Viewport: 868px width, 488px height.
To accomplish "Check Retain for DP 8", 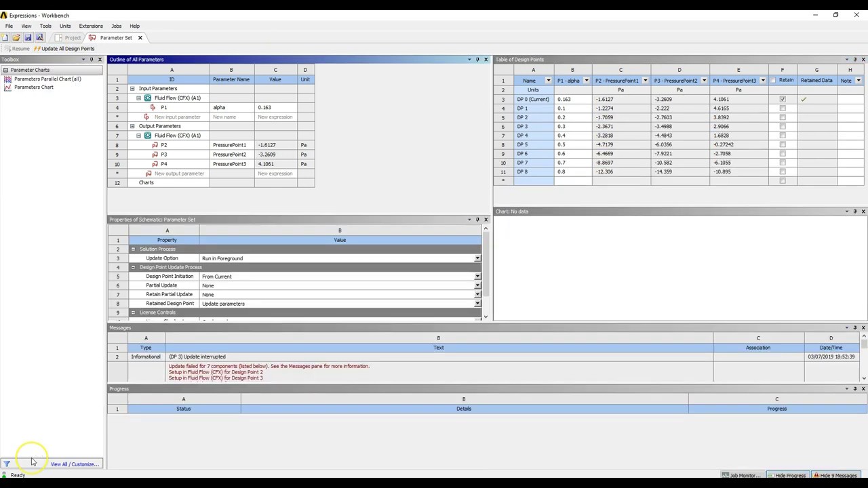I will 783,171.
